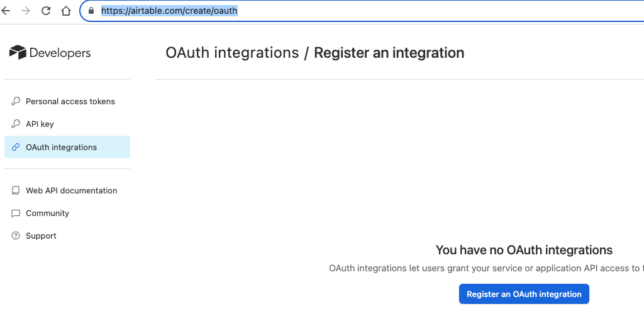
Task: Click the browser back arrow
Action: pos(6,11)
